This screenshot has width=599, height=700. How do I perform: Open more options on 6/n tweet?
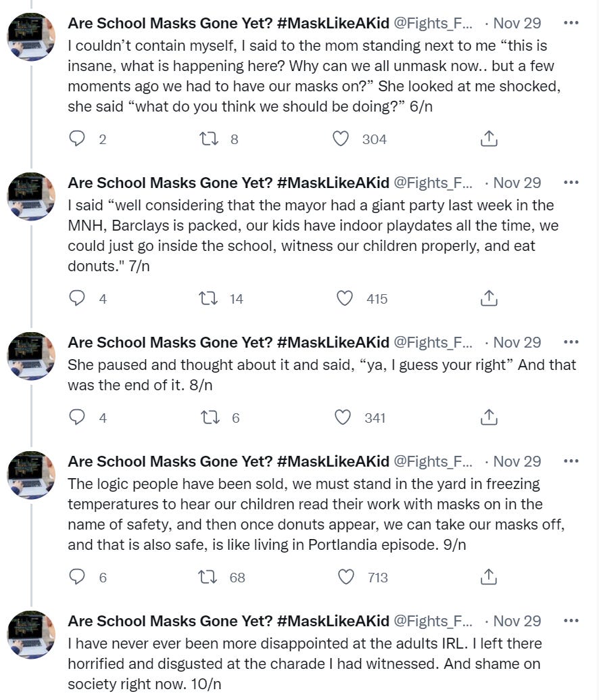(571, 23)
